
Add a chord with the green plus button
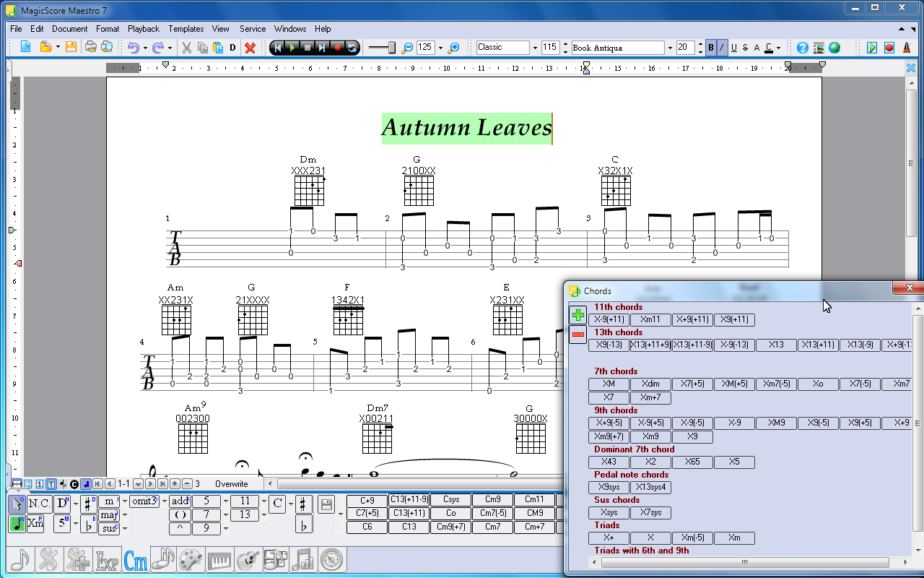[578, 315]
